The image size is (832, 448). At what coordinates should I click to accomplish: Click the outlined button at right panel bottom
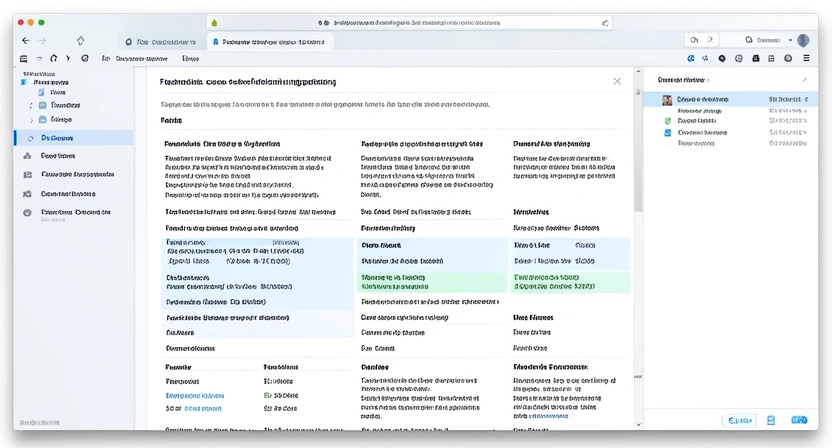pyautogui.click(x=740, y=420)
